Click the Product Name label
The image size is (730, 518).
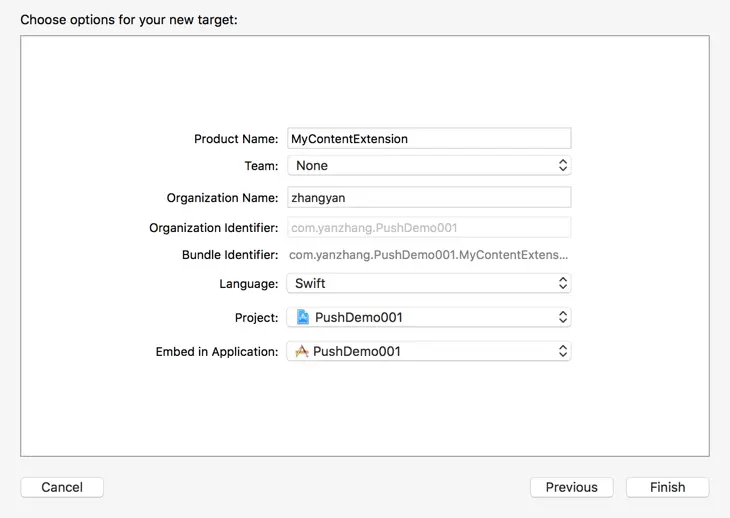coord(236,139)
